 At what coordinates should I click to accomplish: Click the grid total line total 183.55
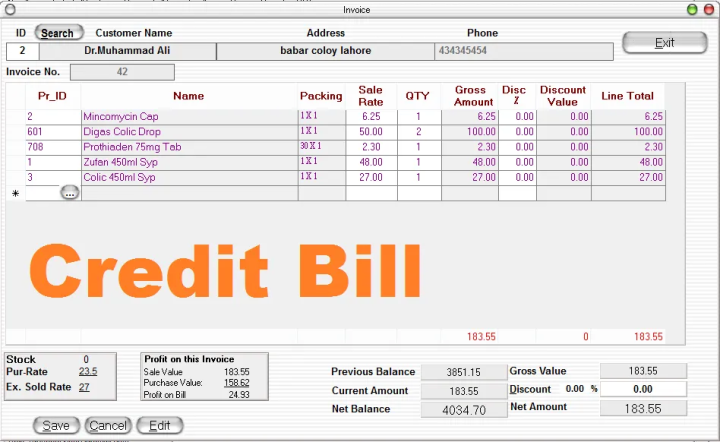point(648,337)
